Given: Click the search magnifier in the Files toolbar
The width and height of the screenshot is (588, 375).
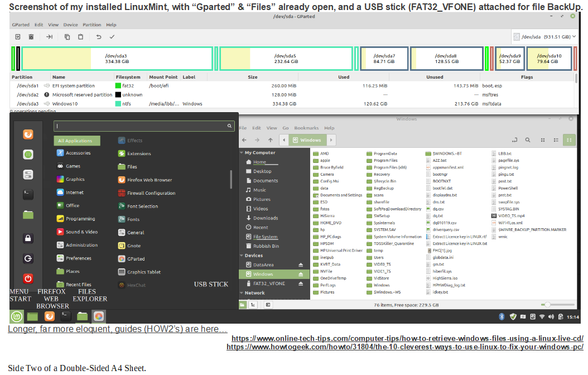Looking at the screenshot, I should click(x=528, y=140).
